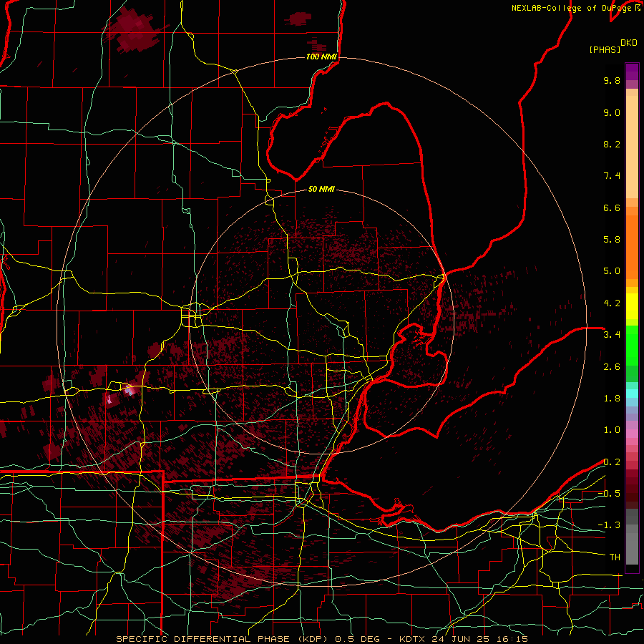
Task: Click the DKD label above the color scale
Action: click(x=629, y=43)
